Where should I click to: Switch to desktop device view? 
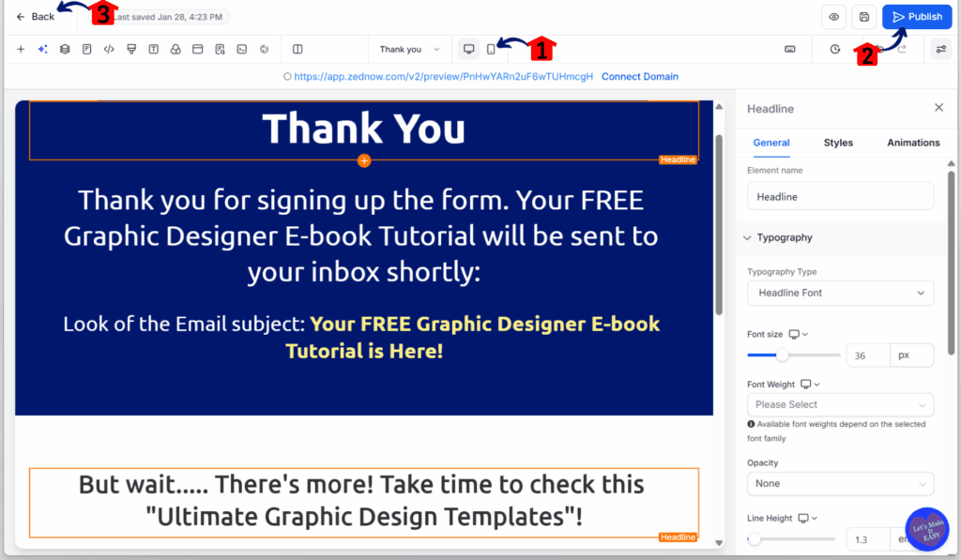468,49
